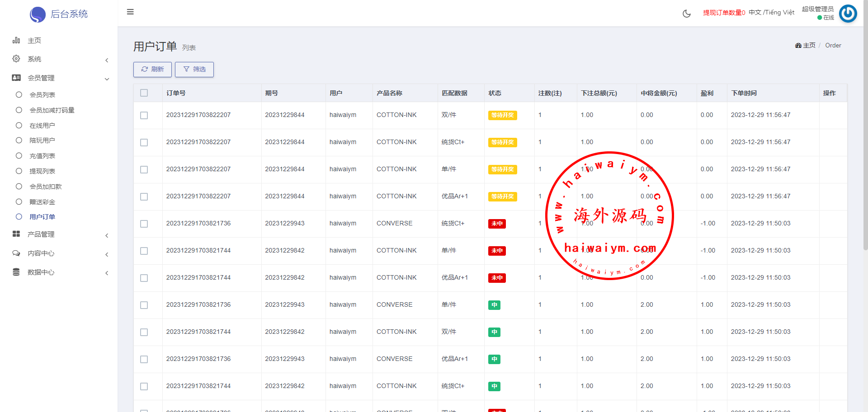
Task: Expand the 系统 menu chevron
Action: coord(107,60)
